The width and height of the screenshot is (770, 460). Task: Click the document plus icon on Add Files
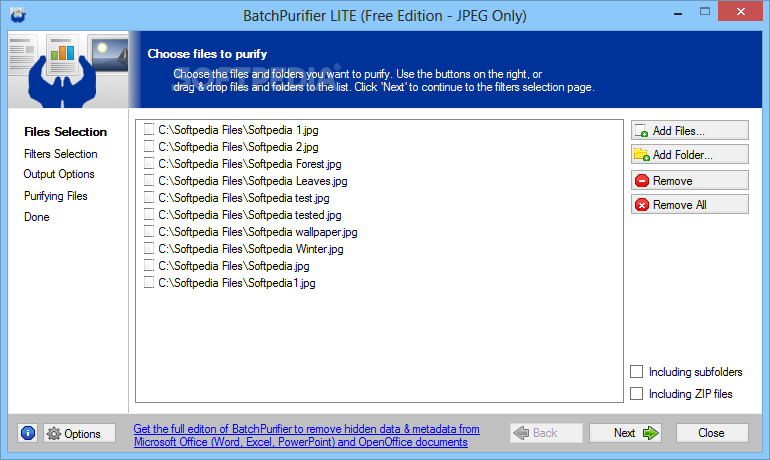[641, 131]
